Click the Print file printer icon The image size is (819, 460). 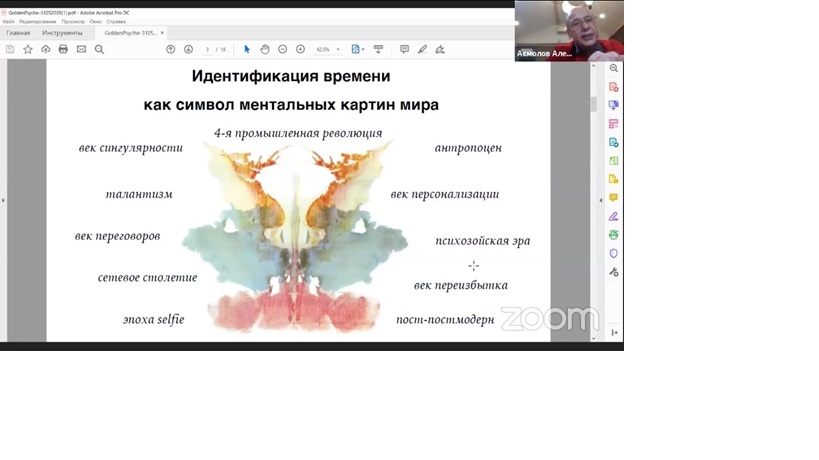click(x=63, y=49)
